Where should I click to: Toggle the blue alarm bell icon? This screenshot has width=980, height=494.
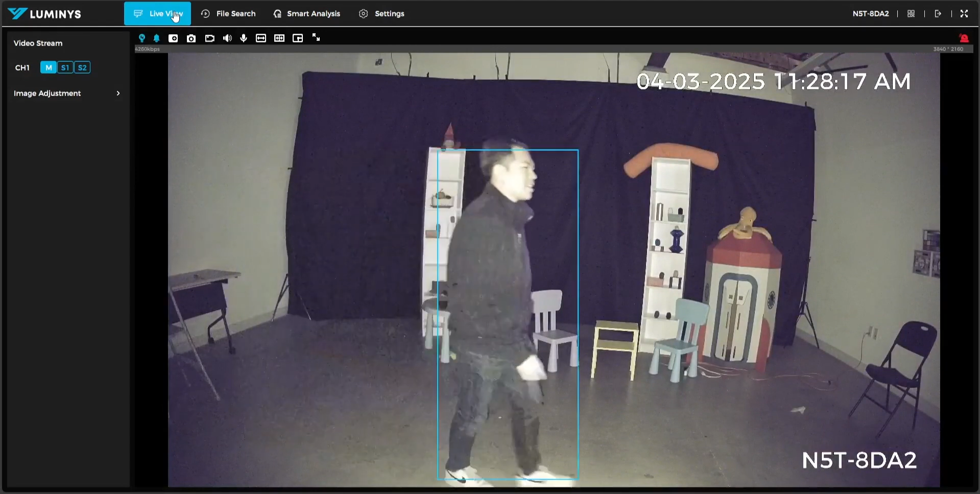[157, 38]
